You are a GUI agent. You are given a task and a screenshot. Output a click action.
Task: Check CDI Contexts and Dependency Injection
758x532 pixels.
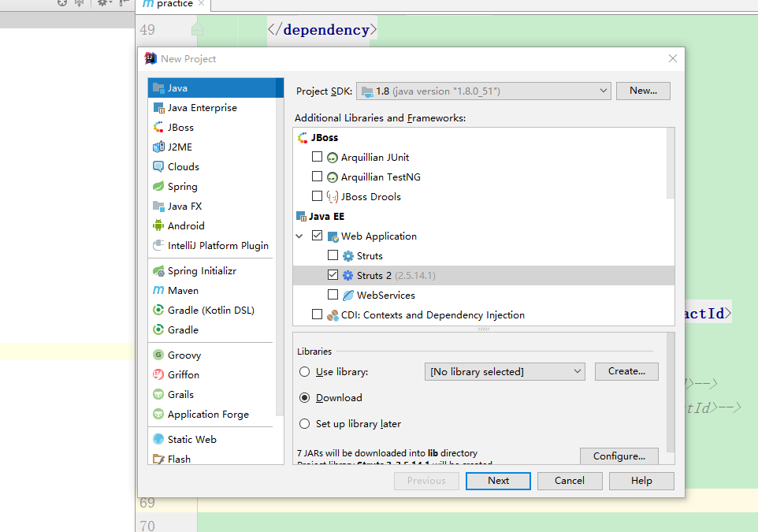[317, 314]
